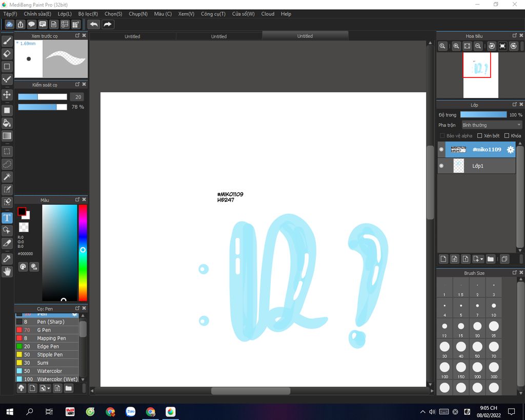Viewport: 525px width, 420px height.
Task: Select the Eyedropper tool
Action: (7, 258)
